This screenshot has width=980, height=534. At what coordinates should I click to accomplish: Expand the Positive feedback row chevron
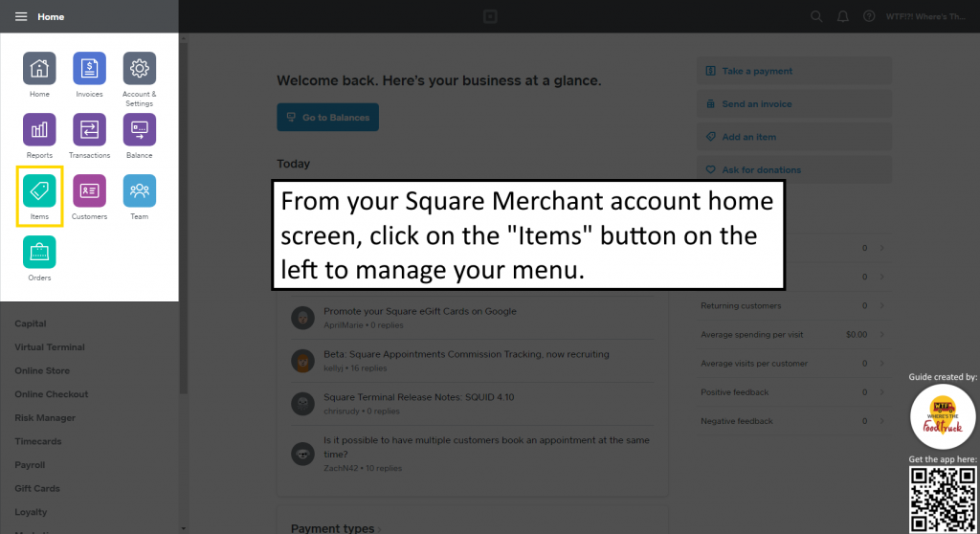tap(881, 392)
